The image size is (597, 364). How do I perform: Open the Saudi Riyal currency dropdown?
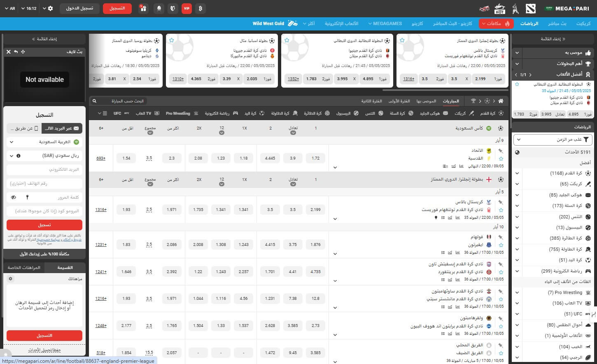click(x=44, y=156)
